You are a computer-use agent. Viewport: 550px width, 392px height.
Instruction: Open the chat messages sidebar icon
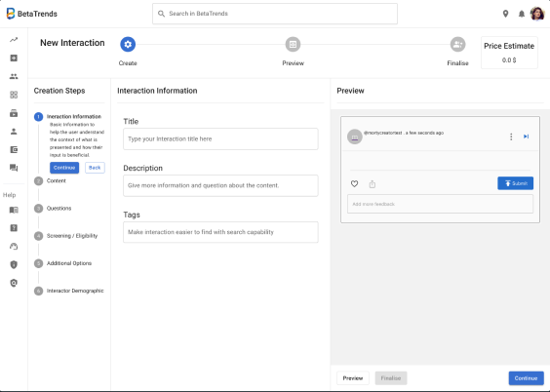pyautogui.click(x=14, y=168)
